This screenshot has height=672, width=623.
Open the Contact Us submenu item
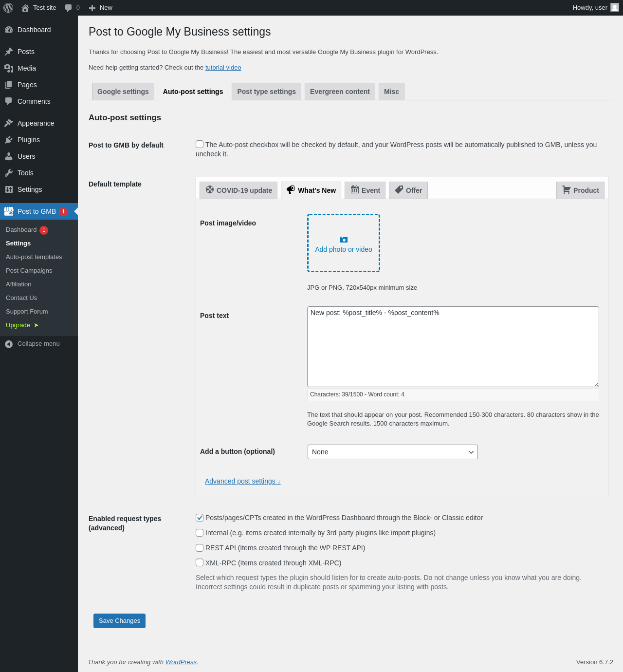(21, 298)
